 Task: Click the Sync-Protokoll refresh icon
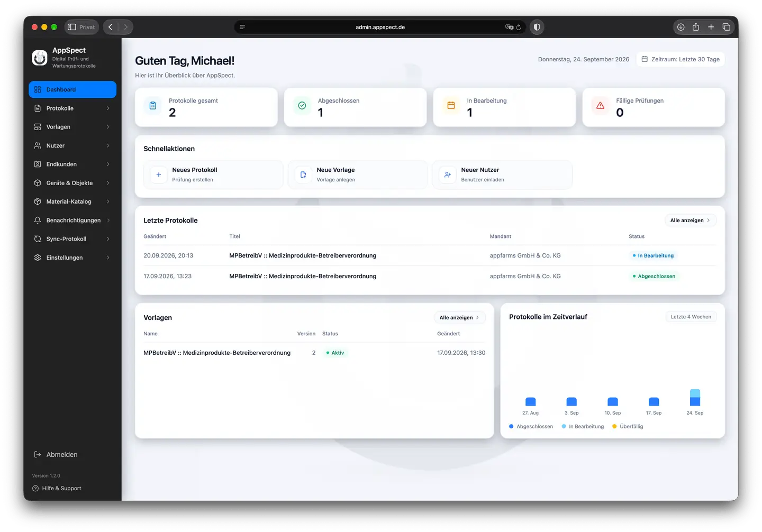tap(38, 239)
